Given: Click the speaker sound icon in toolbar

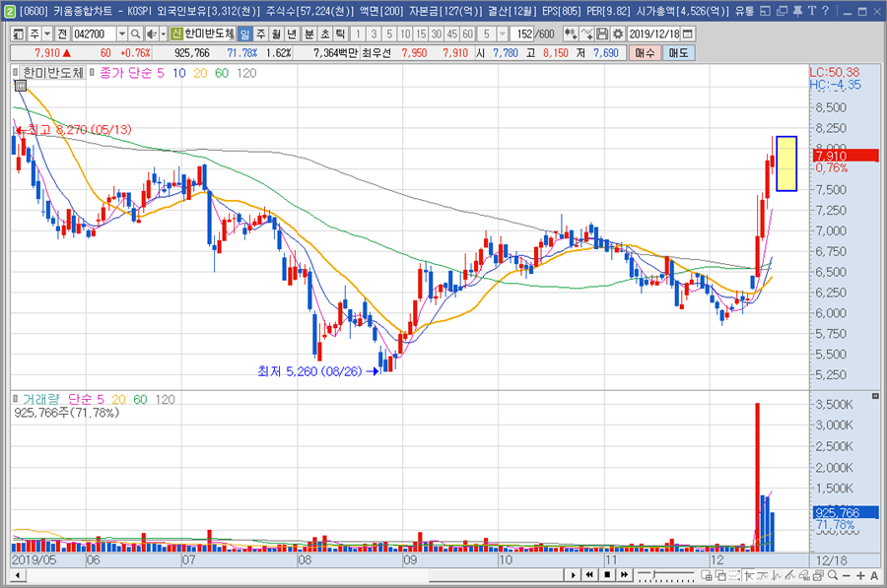Looking at the screenshot, I should (x=151, y=33).
